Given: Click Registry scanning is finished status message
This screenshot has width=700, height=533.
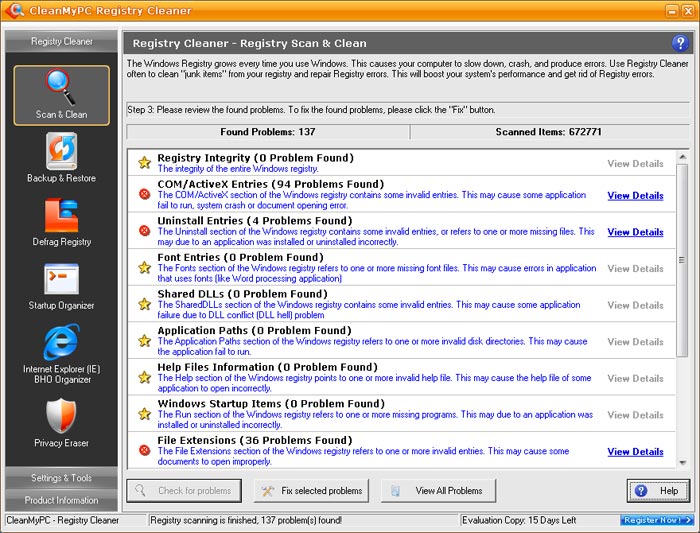Looking at the screenshot, I should tap(246, 520).
